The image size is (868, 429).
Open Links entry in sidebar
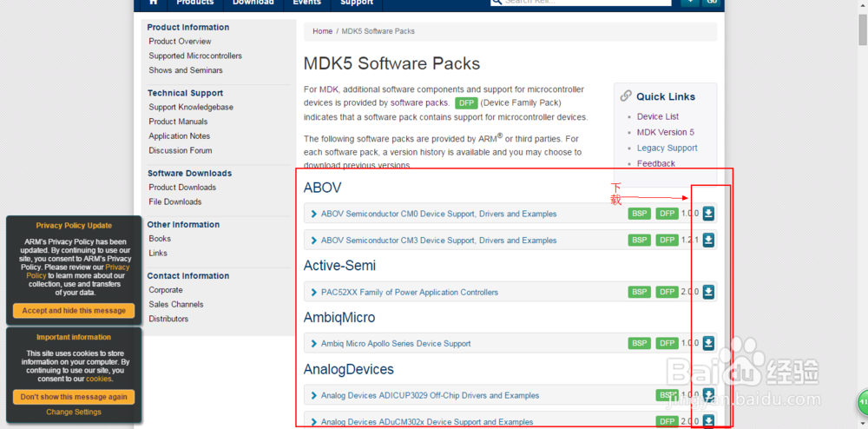coord(158,253)
